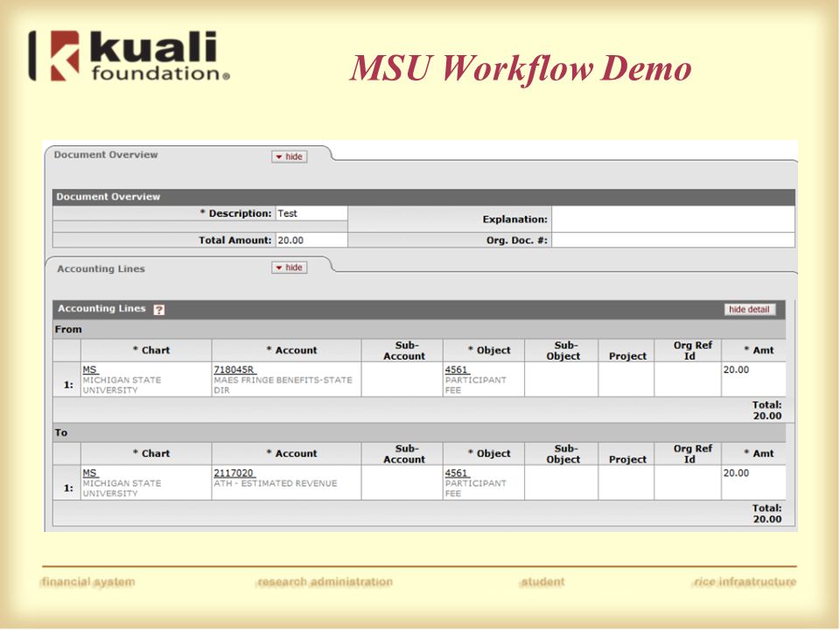Click the Account column header in From table
Screen dimensions: 840x630
coord(287,350)
